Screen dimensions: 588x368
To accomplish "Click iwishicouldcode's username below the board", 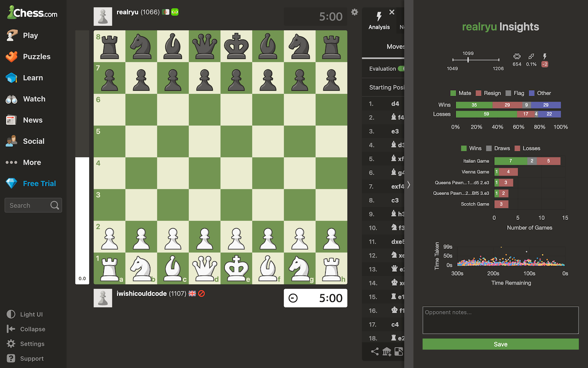I will tap(141, 293).
